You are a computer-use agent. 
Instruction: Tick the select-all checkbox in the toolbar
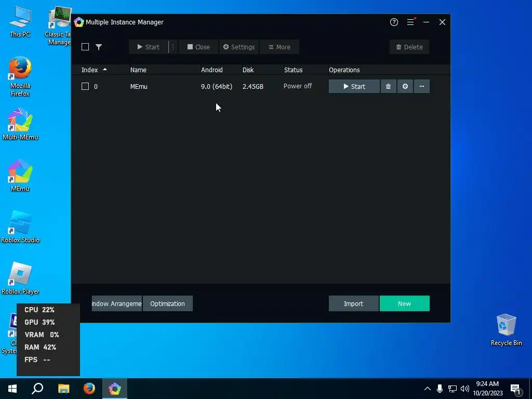point(85,47)
